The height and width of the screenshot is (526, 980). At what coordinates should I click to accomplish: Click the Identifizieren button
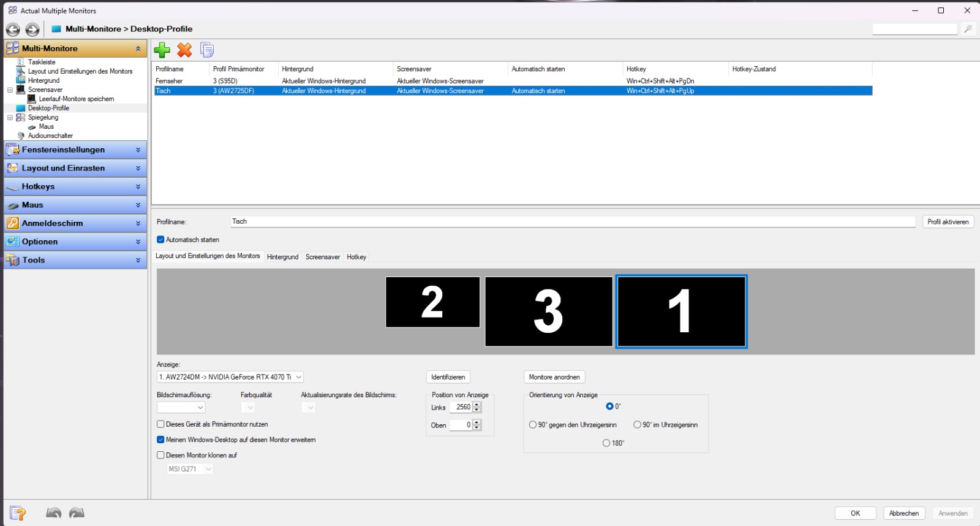[448, 377]
